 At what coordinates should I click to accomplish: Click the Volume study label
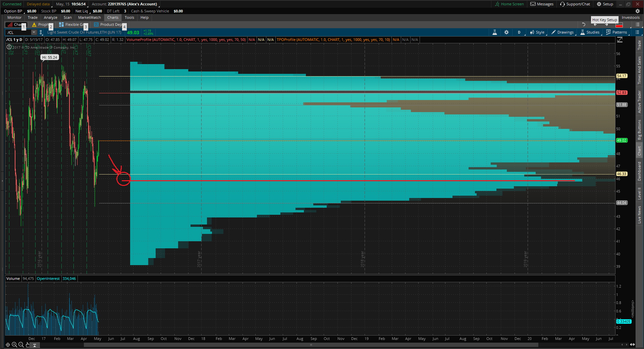[x=13, y=279]
